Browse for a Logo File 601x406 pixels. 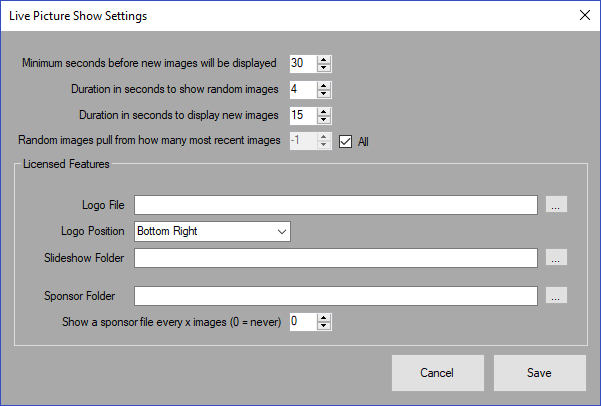pyautogui.click(x=556, y=204)
